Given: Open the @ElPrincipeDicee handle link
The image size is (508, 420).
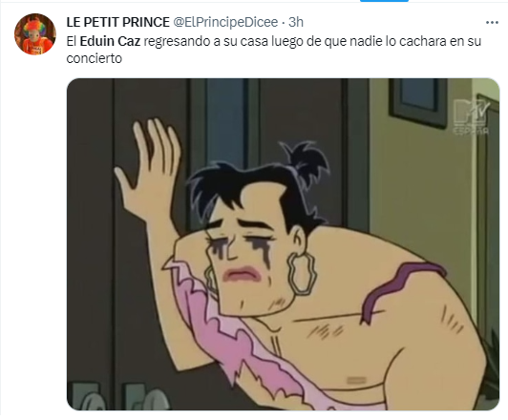Looking at the screenshot, I should (225, 22).
